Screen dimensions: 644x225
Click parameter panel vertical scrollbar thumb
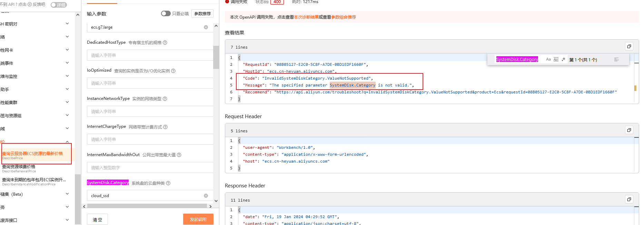tap(216, 57)
